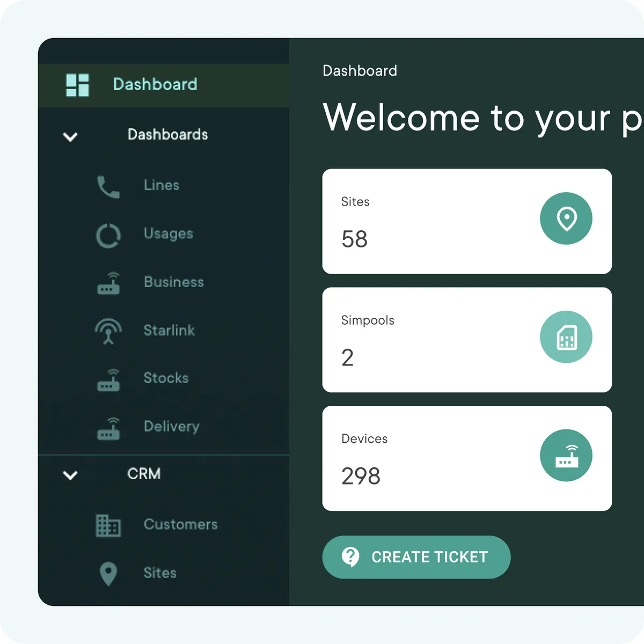This screenshot has height=644, width=644.
Task: Open the Sites card showing 58
Action: (467, 222)
